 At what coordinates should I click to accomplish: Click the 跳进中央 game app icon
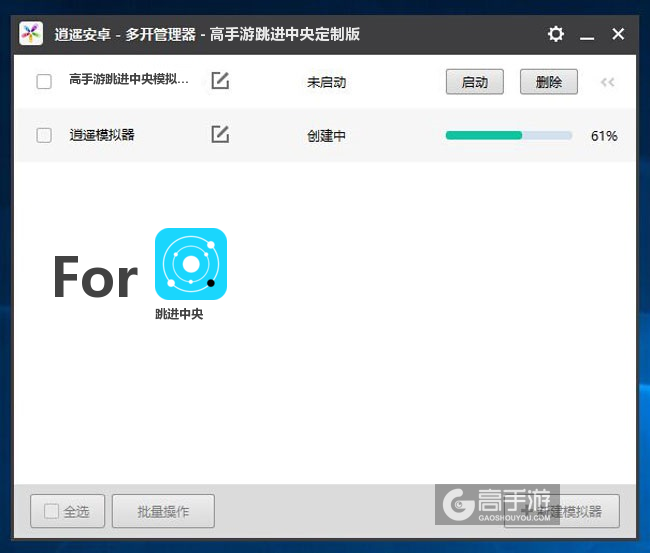click(191, 264)
